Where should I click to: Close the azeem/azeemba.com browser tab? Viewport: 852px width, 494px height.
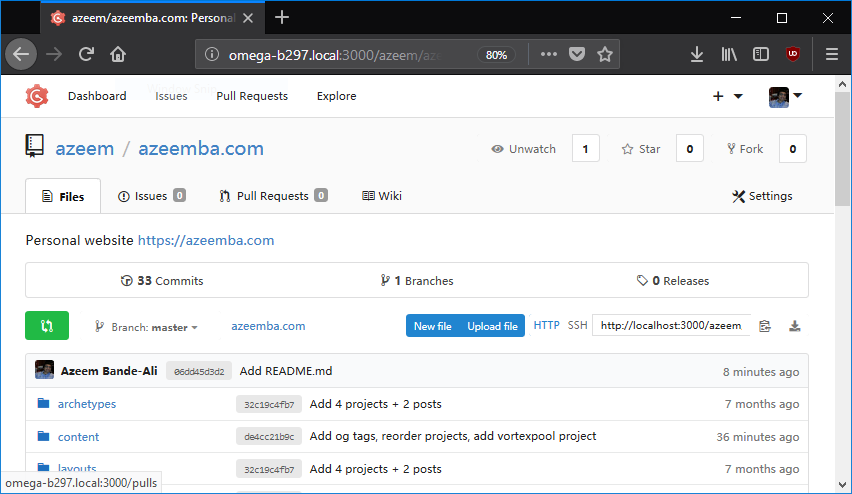tap(248, 18)
